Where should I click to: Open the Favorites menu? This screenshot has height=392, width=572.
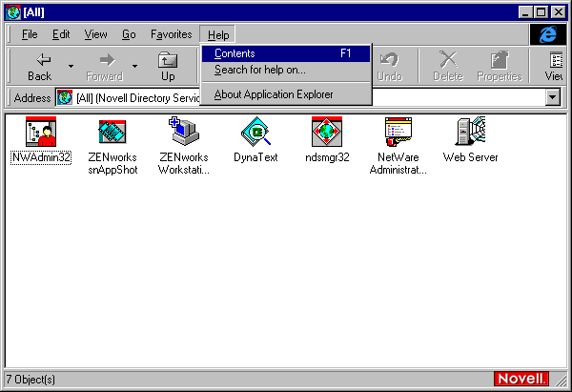coord(171,34)
